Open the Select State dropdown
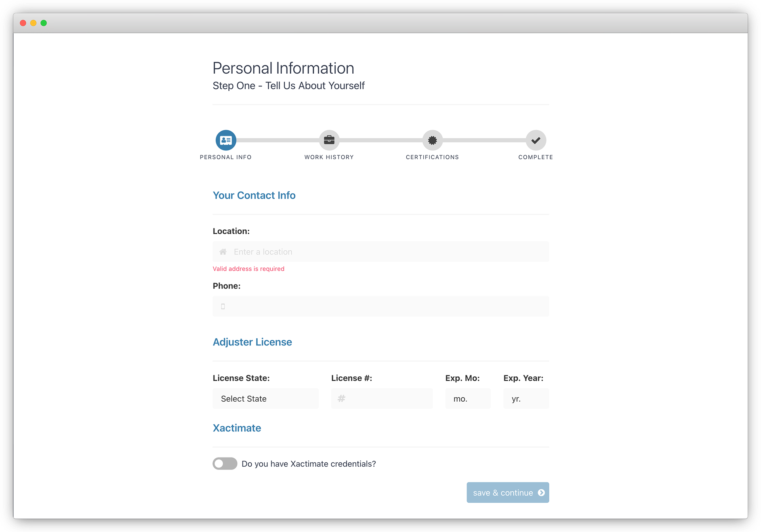761x532 pixels. (266, 399)
